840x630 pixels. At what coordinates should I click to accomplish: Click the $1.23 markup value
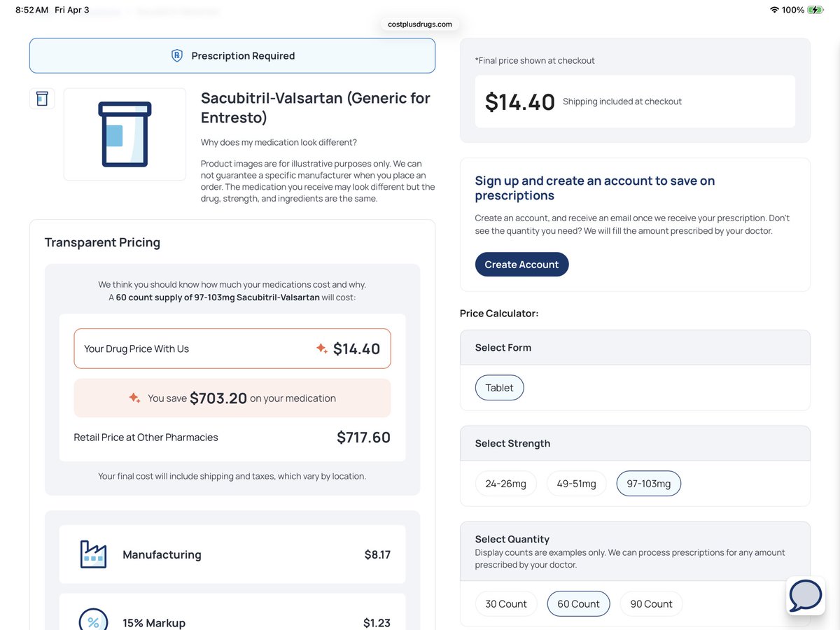click(x=377, y=622)
